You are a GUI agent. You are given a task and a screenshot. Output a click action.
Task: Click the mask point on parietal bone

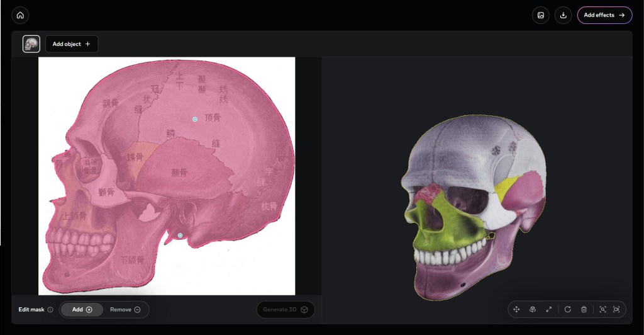195,119
